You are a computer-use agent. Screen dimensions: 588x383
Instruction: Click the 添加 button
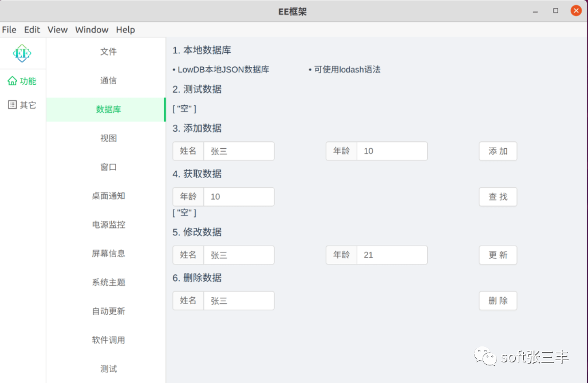[x=498, y=151]
